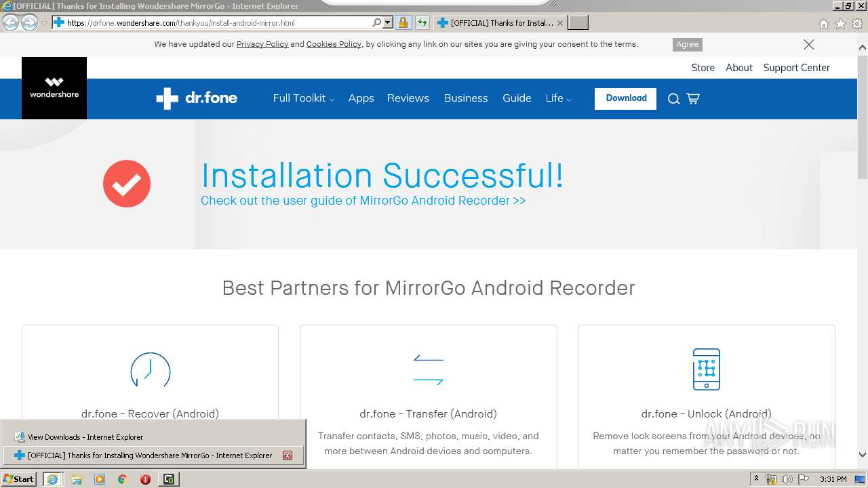This screenshot has width=868, height=488.
Task: Open the Start menu
Action: pyautogui.click(x=19, y=479)
